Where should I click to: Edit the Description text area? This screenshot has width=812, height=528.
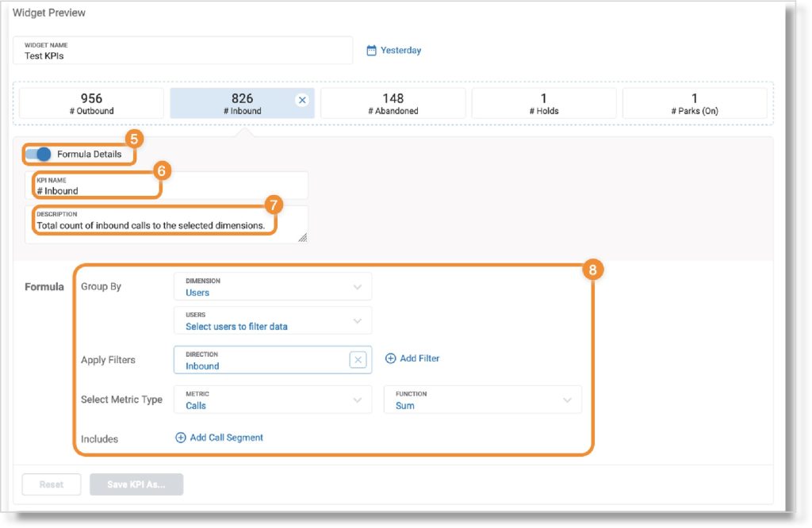167,224
